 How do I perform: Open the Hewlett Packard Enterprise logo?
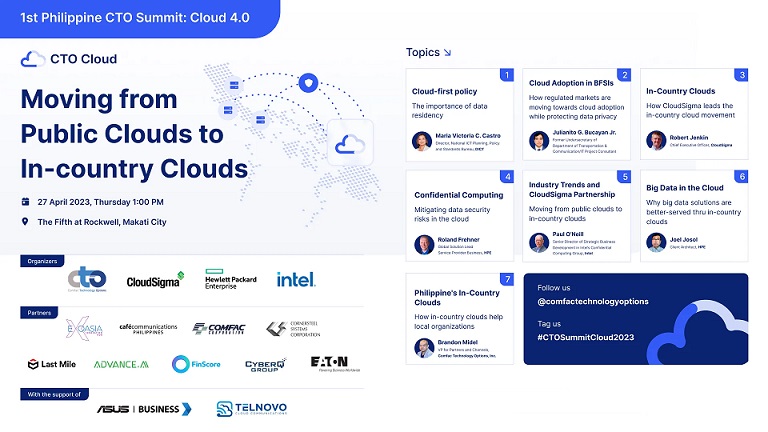[230, 280]
